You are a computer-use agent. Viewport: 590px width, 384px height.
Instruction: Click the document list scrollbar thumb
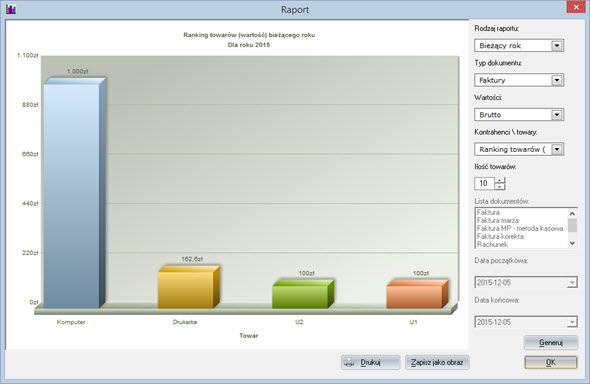[x=572, y=225]
